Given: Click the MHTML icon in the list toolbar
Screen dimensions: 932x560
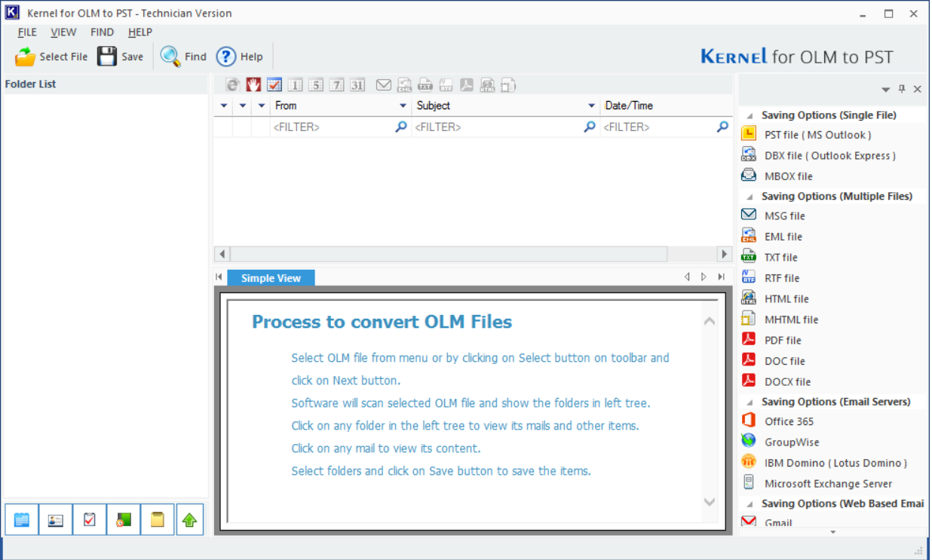Looking at the screenshot, I should pyautogui.click(x=508, y=85).
